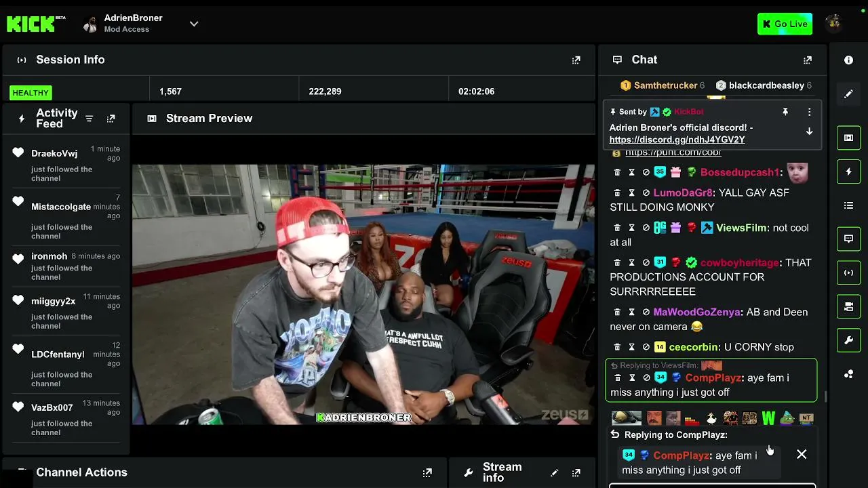Timeout user Bossedupcash1
The height and width of the screenshot is (488, 868).
631,173
